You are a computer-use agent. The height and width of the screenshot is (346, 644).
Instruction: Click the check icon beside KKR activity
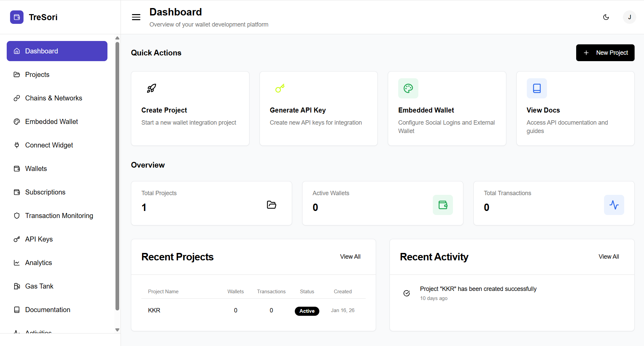click(406, 293)
